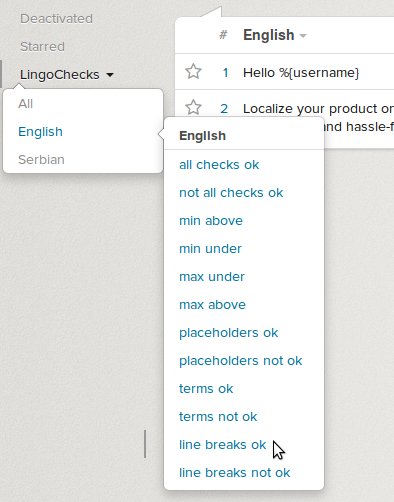The height and width of the screenshot is (502, 394).
Task: Choose 'not all checks ok' filter
Action: click(x=231, y=193)
